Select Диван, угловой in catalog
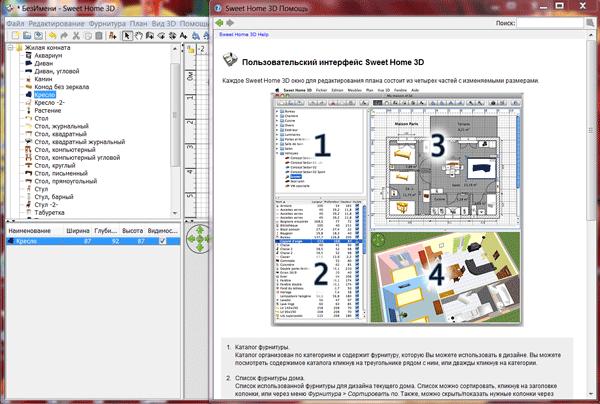The image size is (600, 404). click(57, 71)
